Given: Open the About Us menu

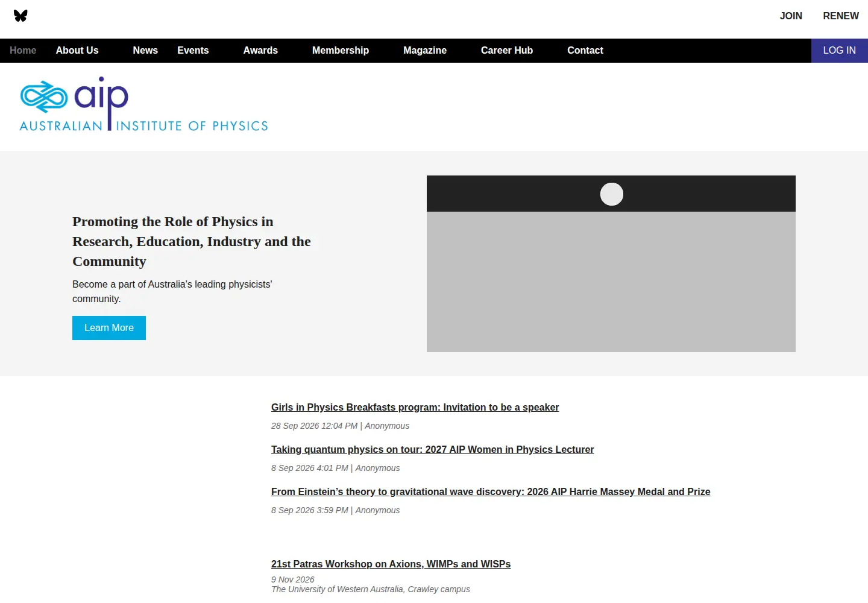Looking at the screenshot, I should coord(77,51).
